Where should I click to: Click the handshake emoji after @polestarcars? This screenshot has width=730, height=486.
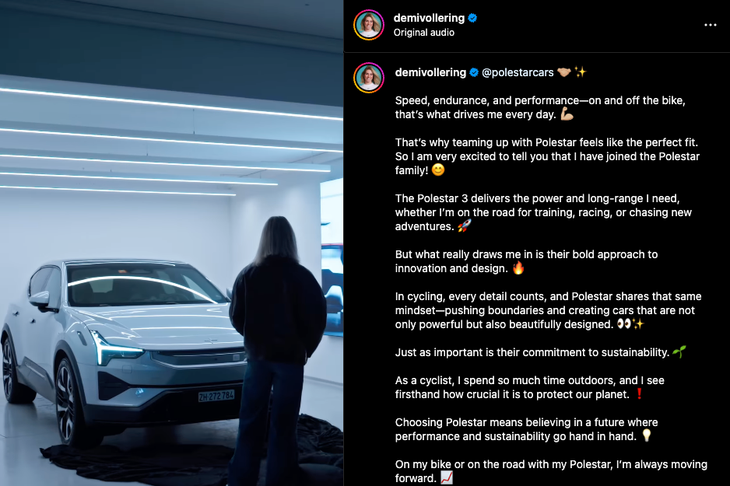click(x=564, y=72)
